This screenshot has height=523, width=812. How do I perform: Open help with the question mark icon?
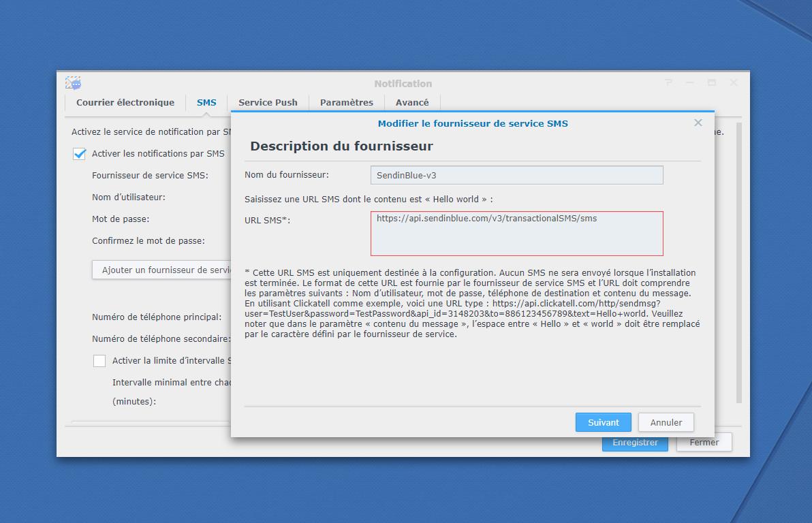click(668, 83)
